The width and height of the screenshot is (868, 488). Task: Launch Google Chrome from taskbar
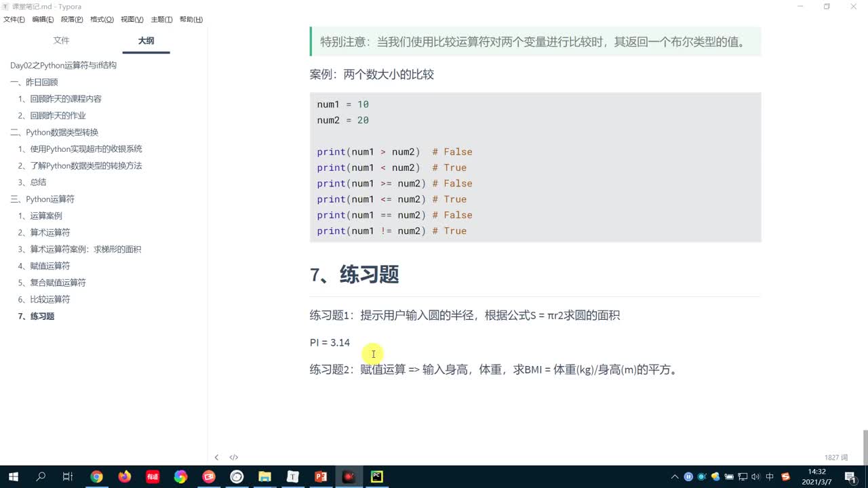click(x=96, y=476)
